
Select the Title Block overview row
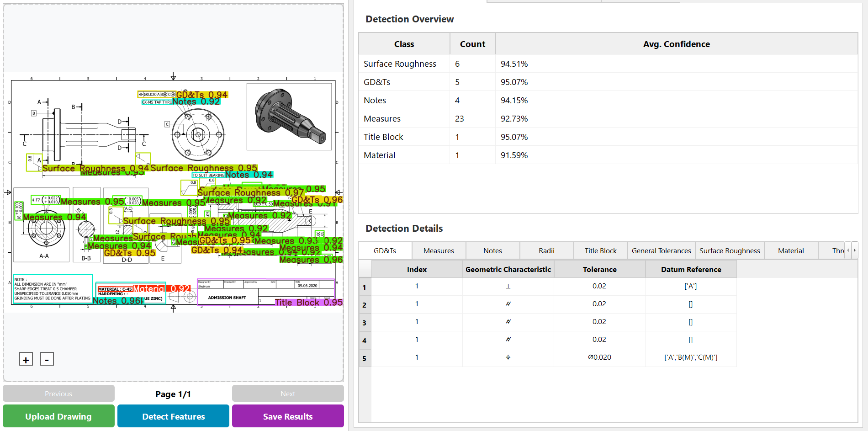tap(608, 137)
